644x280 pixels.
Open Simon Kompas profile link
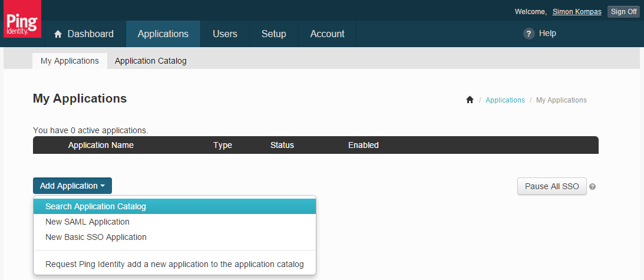[x=577, y=12]
